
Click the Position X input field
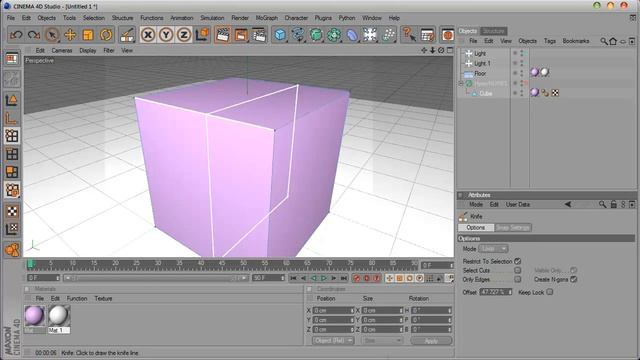tap(333, 311)
